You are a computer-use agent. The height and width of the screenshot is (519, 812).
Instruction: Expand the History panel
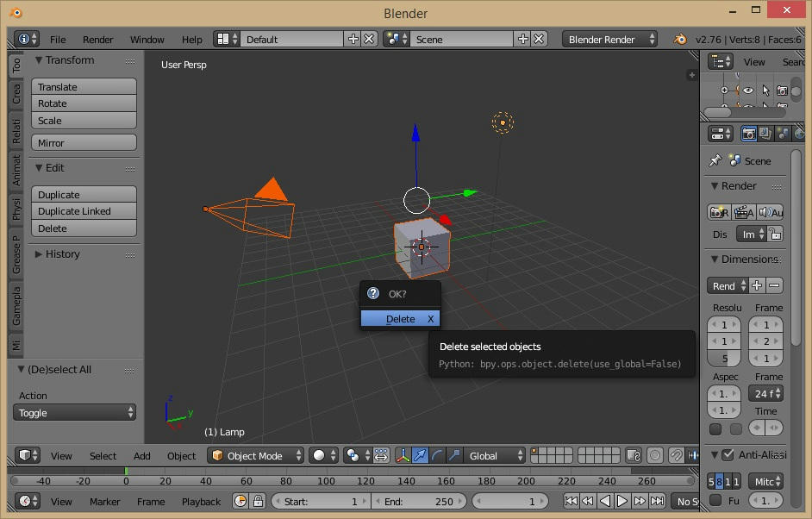[x=62, y=254]
